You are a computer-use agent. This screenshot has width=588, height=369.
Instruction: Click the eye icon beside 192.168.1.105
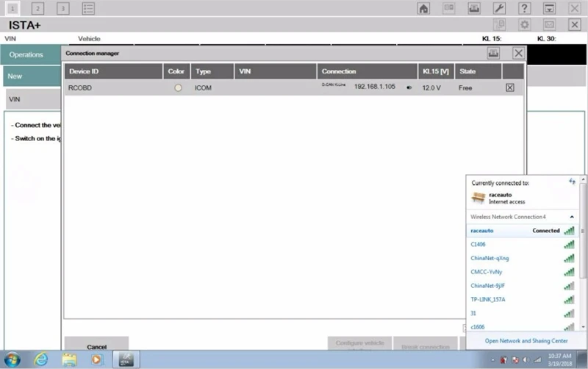click(x=409, y=87)
